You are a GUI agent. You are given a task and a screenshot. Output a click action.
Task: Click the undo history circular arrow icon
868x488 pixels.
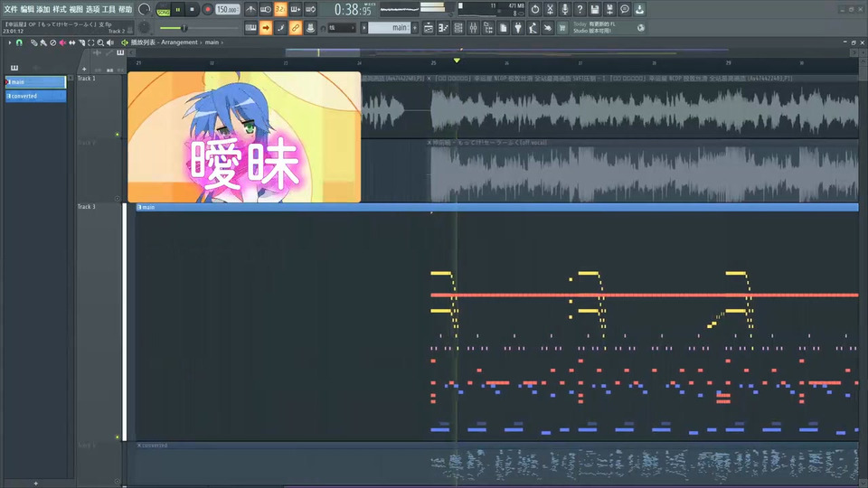click(534, 9)
